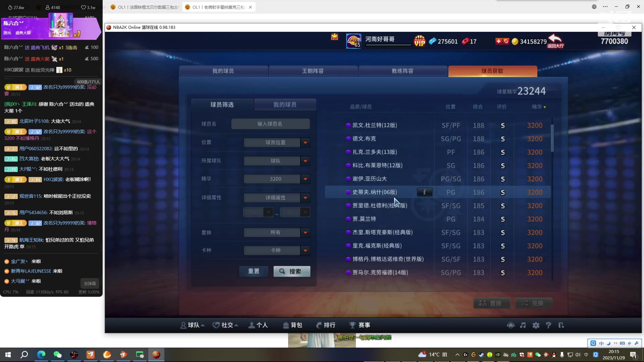
Task: Switch to browser tab OL1 法国铁树戈贝尔
Action: pyautogui.click(x=145, y=7)
